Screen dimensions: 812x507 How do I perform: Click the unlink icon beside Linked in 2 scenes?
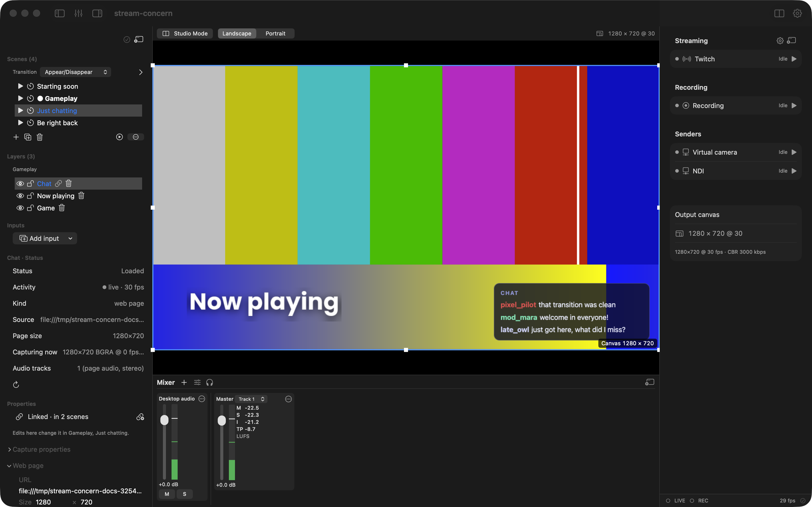[x=140, y=417]
